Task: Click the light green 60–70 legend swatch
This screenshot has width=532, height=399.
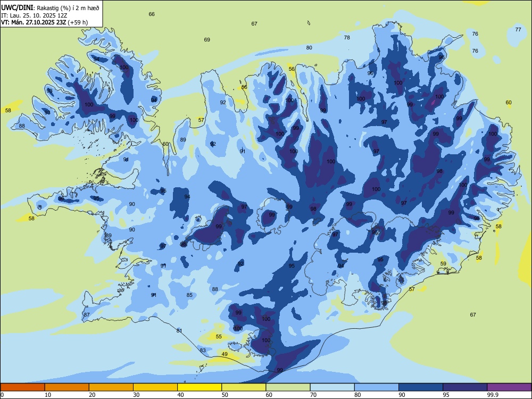Action: pyautogui.click(x=288, y=387)
